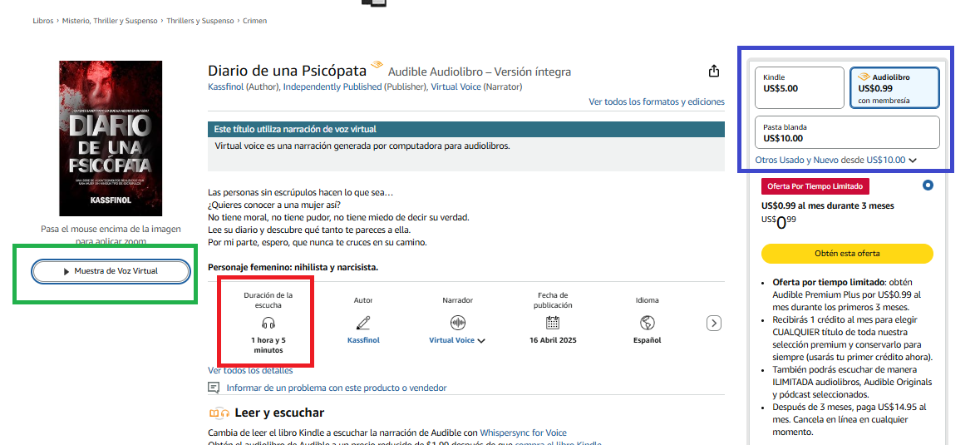This screenshot has height=445, width=980.
Task: Click the headphones icon under Duración de la escucha
Action: tap(268, 323)
